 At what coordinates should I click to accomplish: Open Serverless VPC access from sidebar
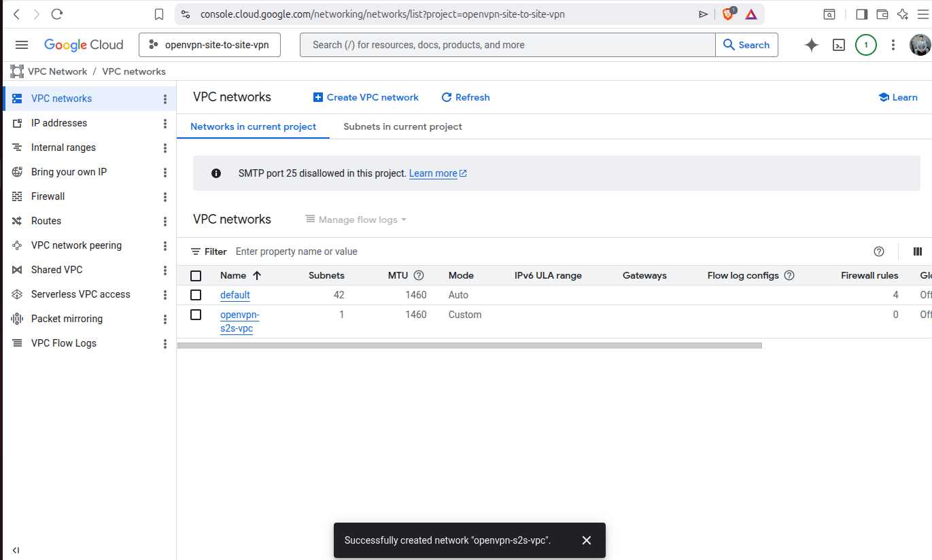[80, 294]
